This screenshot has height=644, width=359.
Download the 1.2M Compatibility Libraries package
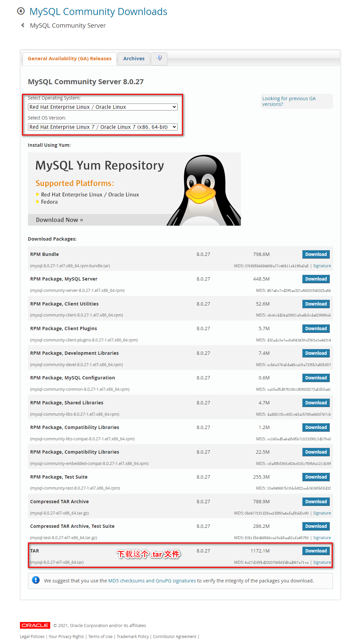316,427
